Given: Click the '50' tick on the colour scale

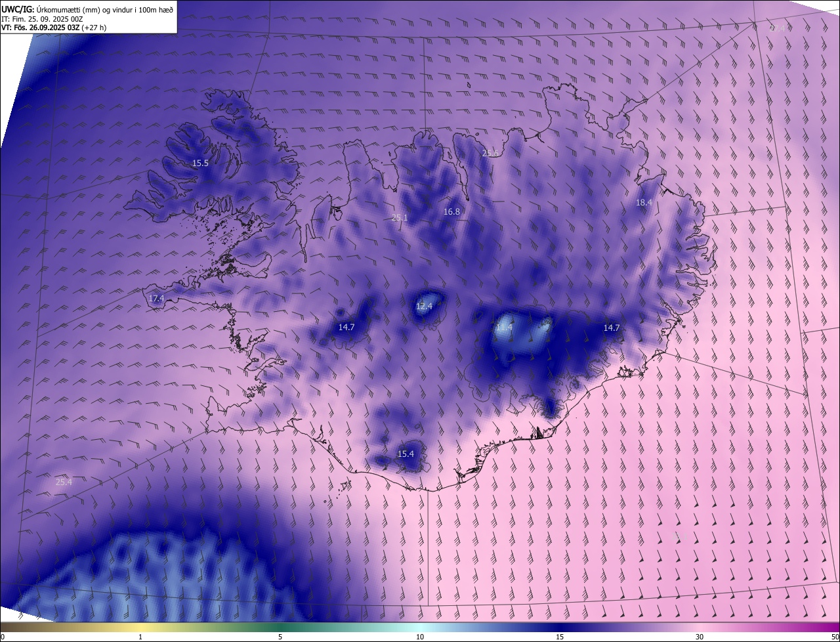Looking at the screenshot, I should tap(835, 637).
